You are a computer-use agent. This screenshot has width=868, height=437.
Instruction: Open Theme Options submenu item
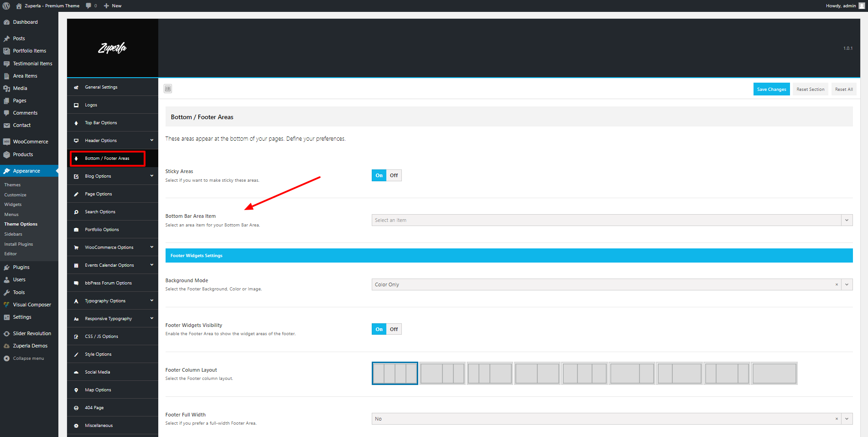21,224
